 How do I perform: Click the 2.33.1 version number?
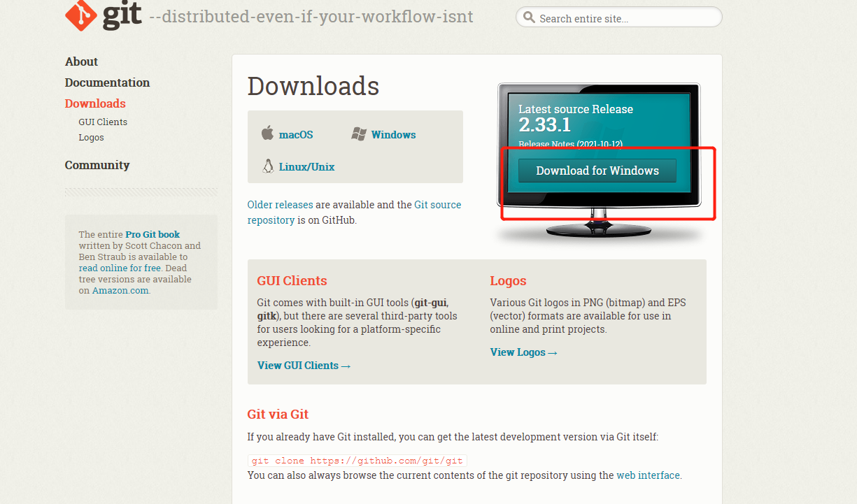coord(544,125)
